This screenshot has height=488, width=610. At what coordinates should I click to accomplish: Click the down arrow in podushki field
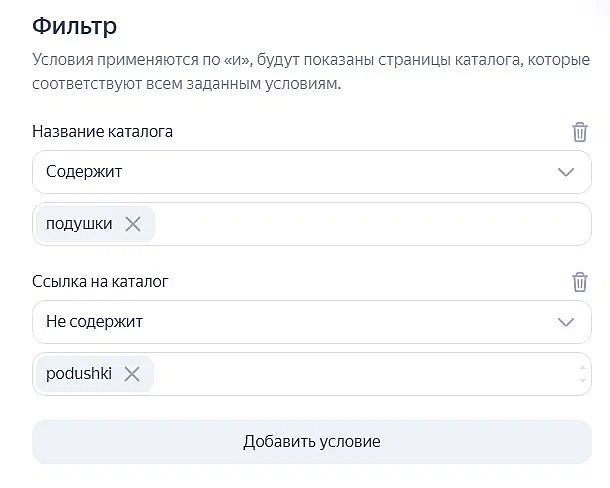coord(582,381)
